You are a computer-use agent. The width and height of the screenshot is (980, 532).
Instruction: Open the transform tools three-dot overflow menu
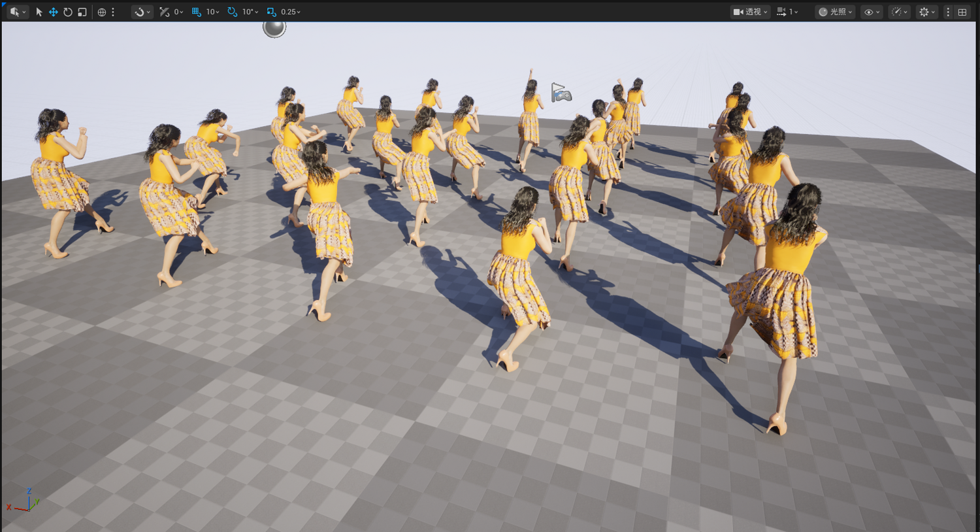113,12
